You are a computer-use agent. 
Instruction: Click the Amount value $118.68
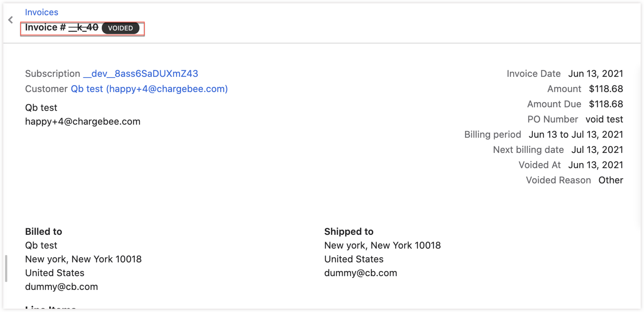[x=606, y=89]
